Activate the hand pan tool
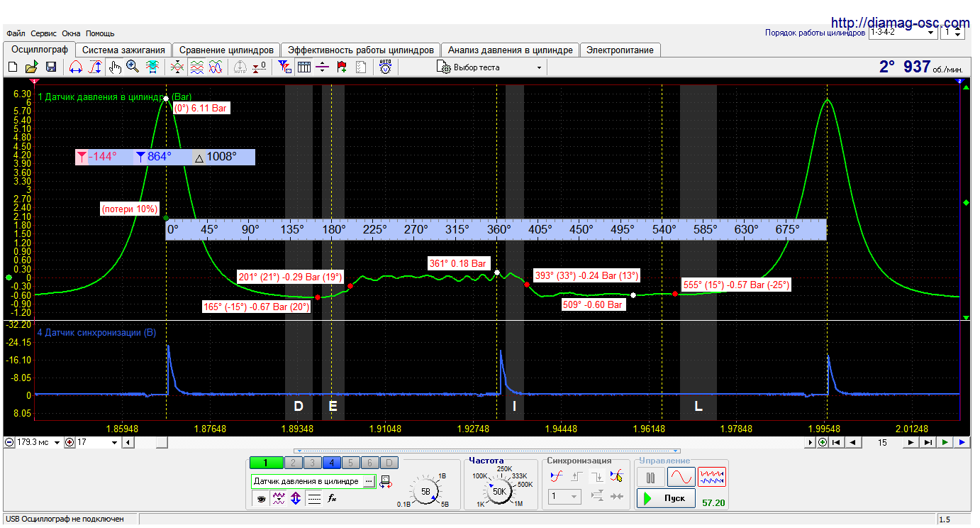Viewport: 980px width, 528px height. point(115,67)
